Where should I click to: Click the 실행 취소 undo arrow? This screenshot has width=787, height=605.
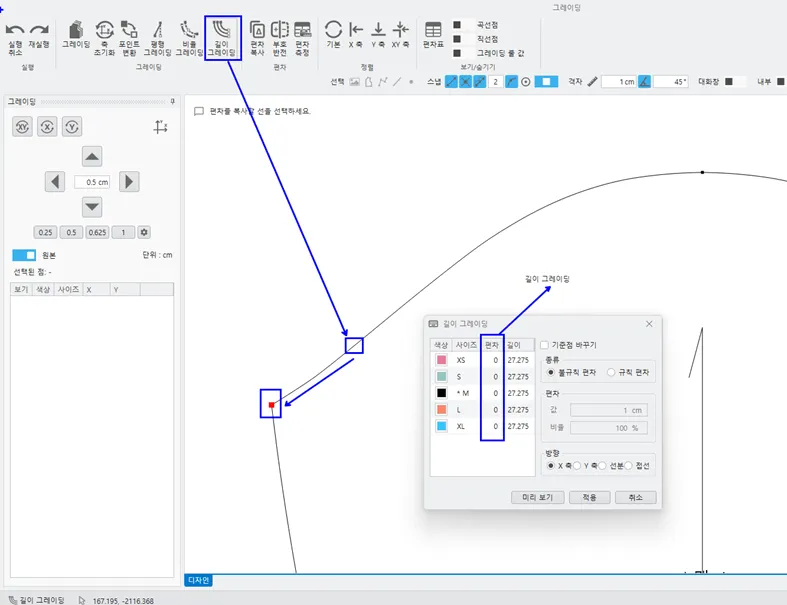point(15,31)
